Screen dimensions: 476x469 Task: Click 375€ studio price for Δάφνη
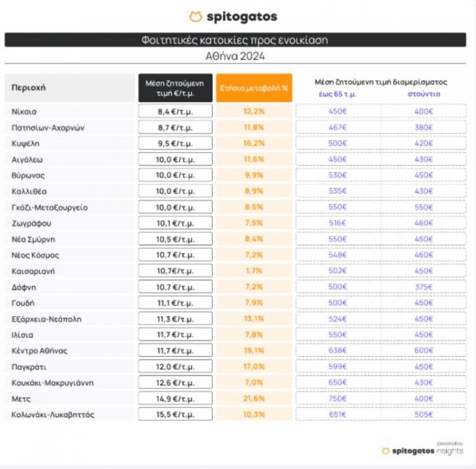(x=424, y=287)
